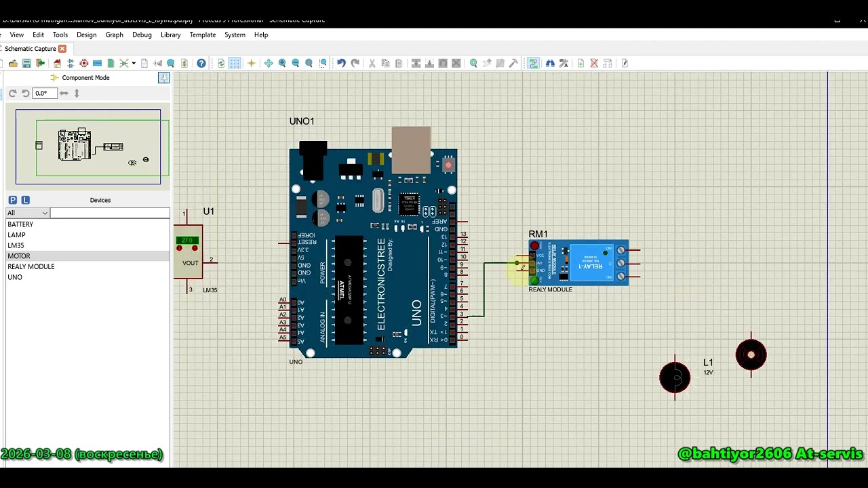
Task: Click the Remove Sheet red X icon
Action: 594,63
